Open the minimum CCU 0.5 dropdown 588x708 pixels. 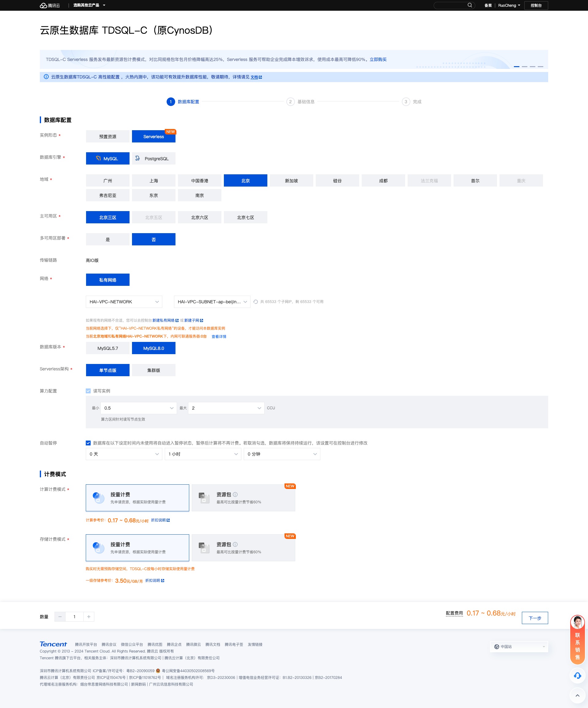(138, 408)
